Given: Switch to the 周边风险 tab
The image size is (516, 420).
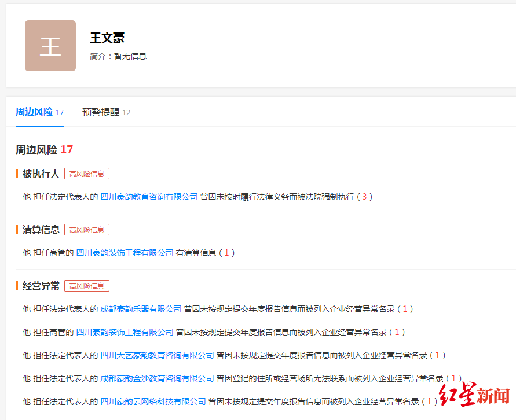Looking at the screenshot, I should point(39,112).
